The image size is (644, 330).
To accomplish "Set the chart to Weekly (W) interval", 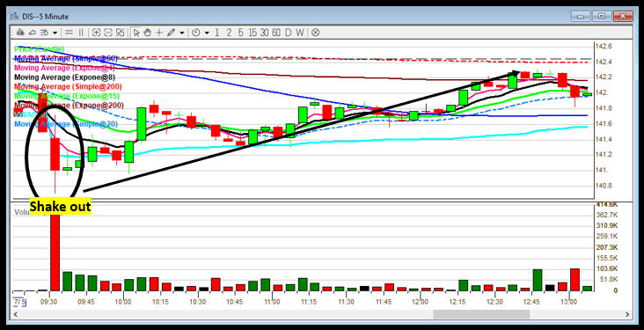I will 300,33.
